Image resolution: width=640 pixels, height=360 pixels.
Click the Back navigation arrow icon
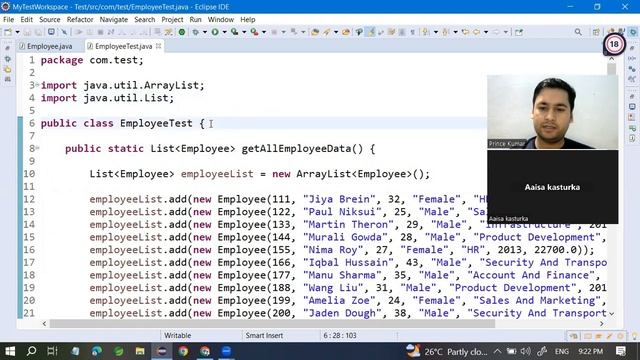pos(476,32)
